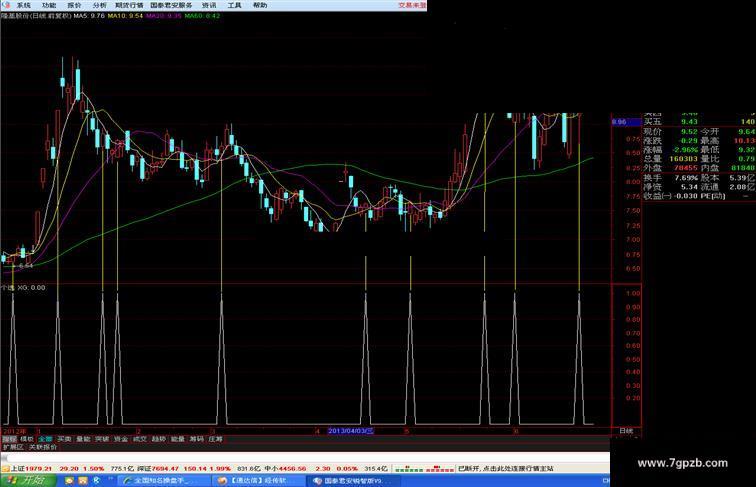The image size is (756, 487).
Task: Open the 国泰君安服务 menu
Action: [x=171, y=5]
